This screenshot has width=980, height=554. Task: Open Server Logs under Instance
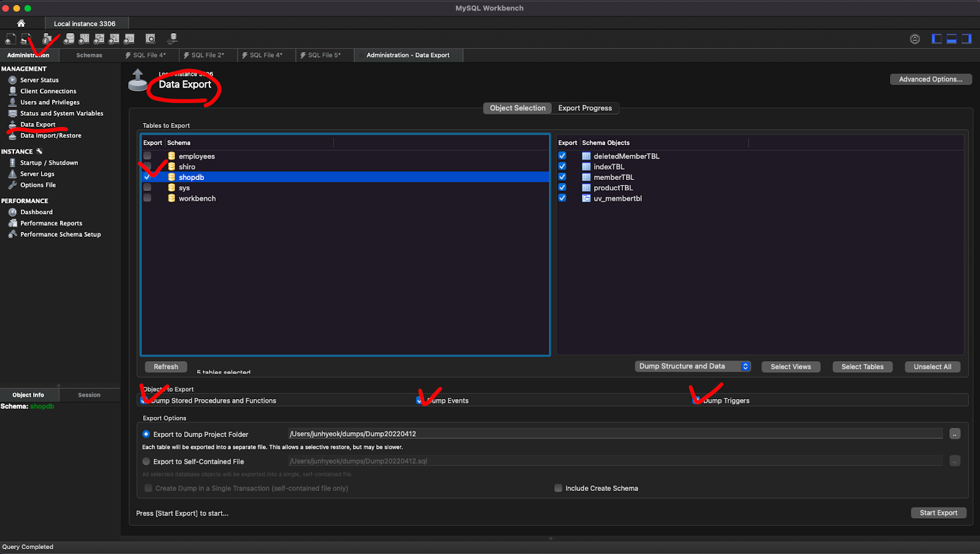37,174
